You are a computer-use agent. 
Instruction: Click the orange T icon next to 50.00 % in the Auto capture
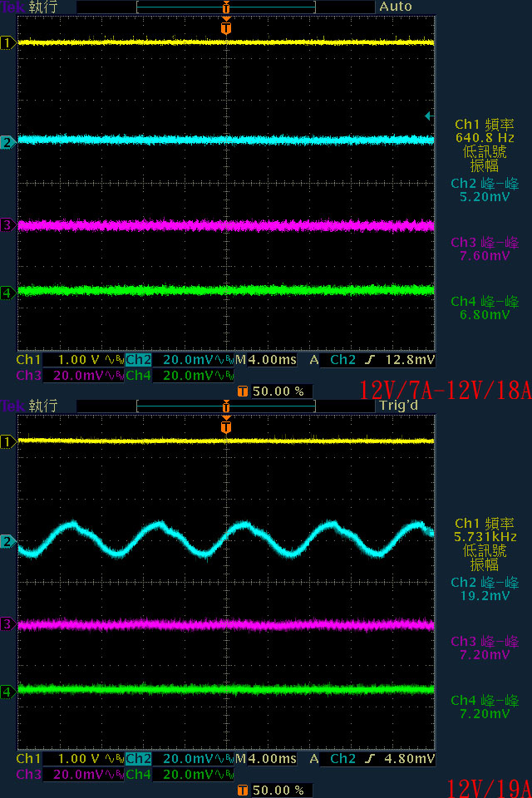click(x=243, y=392)
